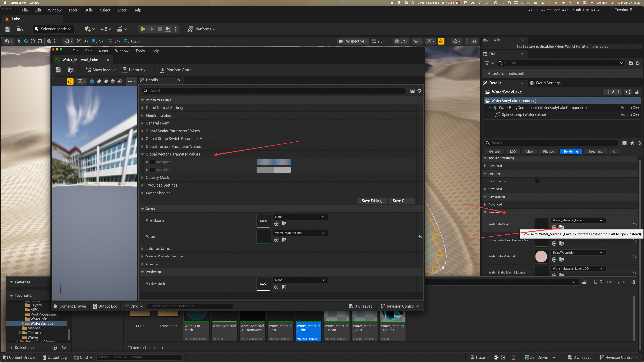Click Outliner add folder icon
644x362 pixels.
click(631, 63)
